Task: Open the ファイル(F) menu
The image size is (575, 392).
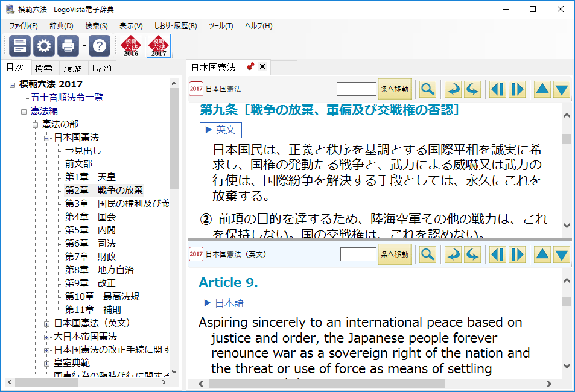Action: click(24, 26)
